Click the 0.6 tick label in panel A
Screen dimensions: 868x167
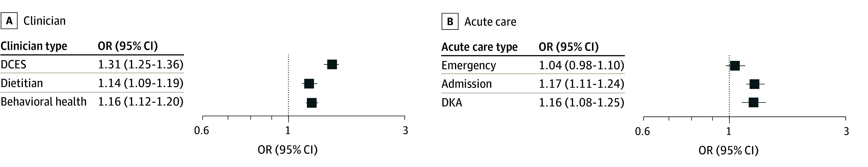pos(202,131)
